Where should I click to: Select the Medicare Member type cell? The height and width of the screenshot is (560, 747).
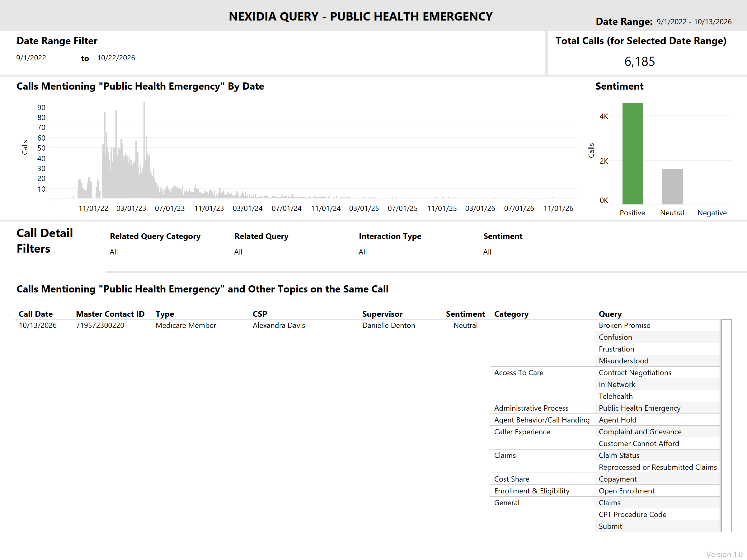186,325
